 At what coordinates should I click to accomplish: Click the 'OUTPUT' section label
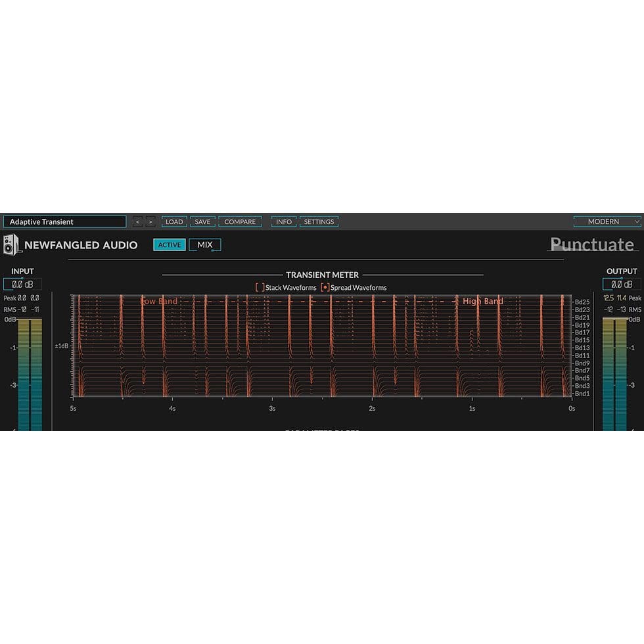tap(622, 271)
